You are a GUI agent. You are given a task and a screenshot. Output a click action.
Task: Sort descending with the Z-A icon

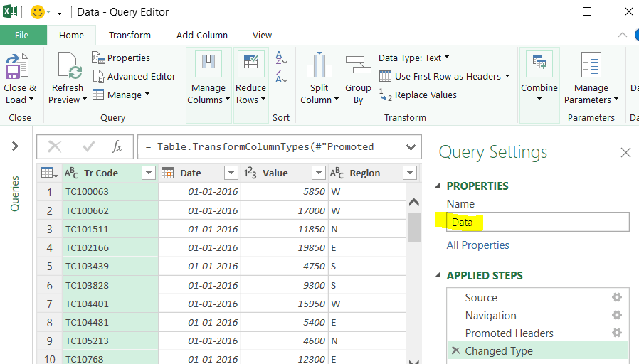pos(282,76)
